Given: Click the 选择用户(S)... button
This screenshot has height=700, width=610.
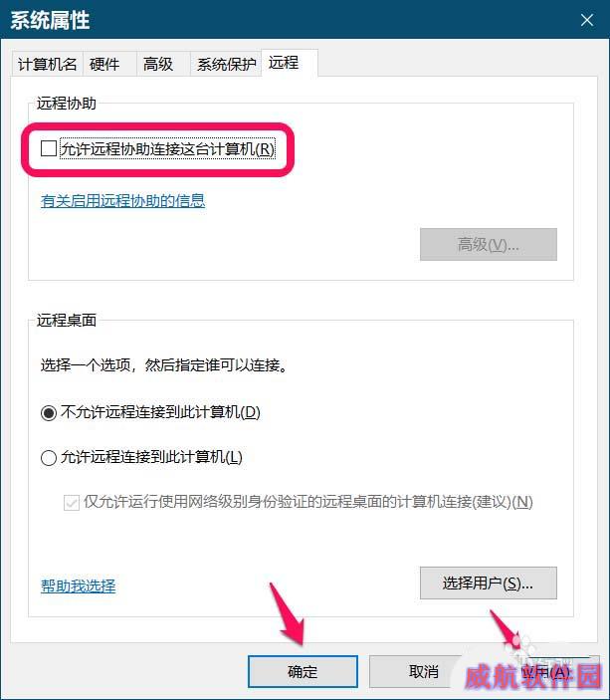Looking at the screenshot, I should tap(489, 583).
